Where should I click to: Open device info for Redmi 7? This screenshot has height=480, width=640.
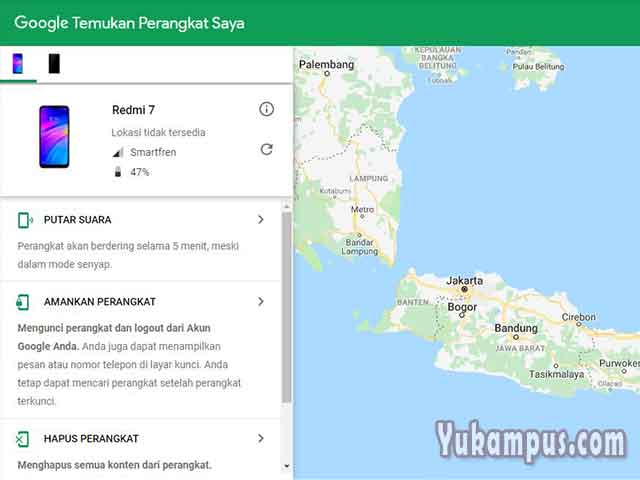267,109
